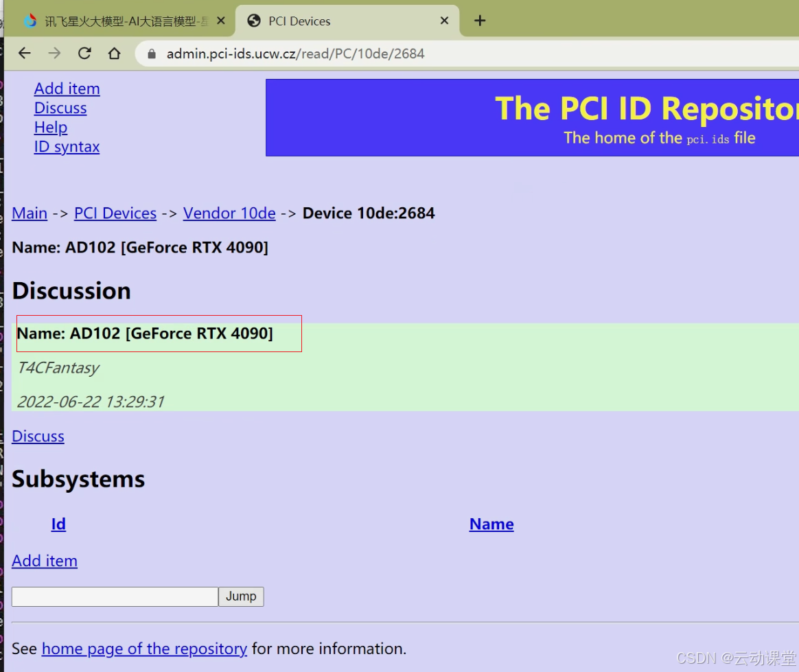Open the top Add item link

67,89
